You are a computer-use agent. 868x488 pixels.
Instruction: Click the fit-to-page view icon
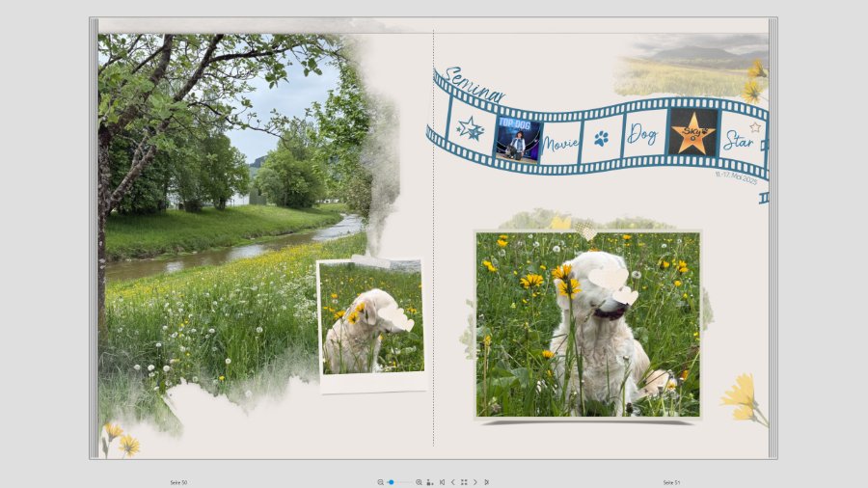[429, 482]
